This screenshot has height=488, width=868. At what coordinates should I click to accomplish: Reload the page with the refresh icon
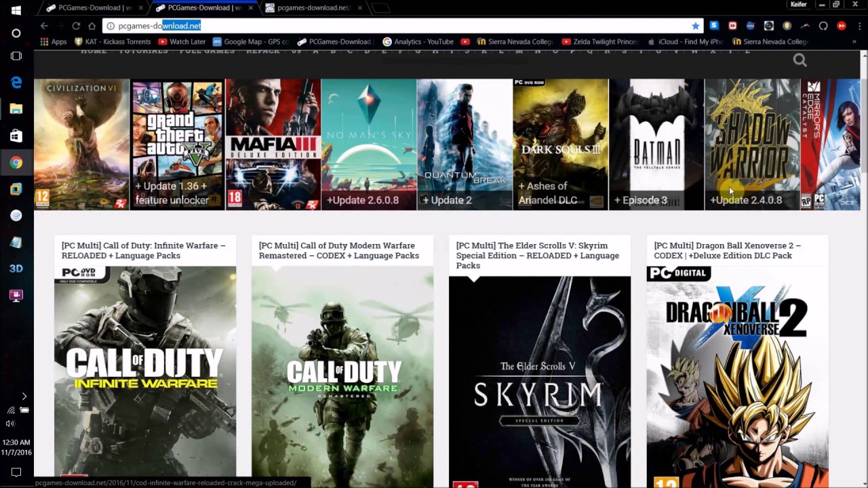[76, 26]
